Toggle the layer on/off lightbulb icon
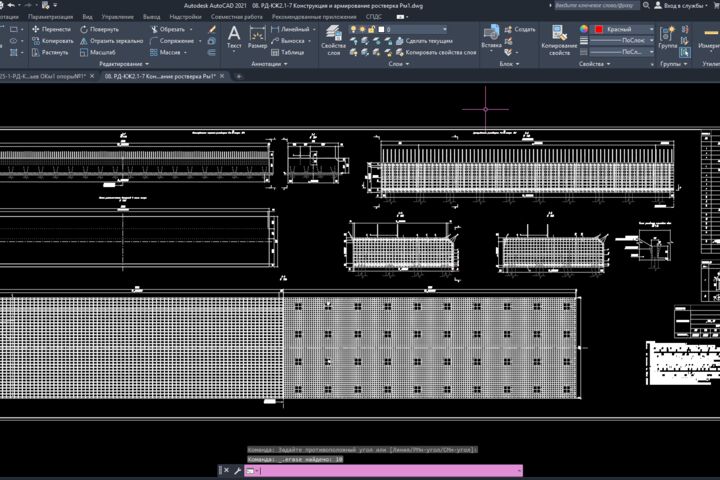This screenshot has height=480, width=720. tap(353, 29)
